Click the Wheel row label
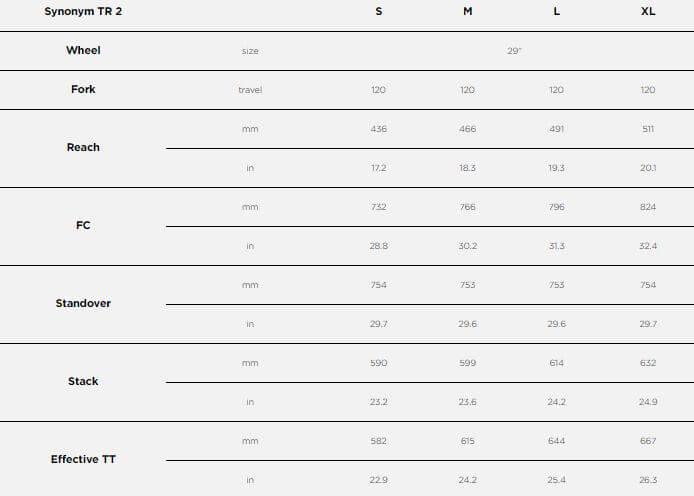The height and width of the screenshot is (496, 694). point(83,50)
